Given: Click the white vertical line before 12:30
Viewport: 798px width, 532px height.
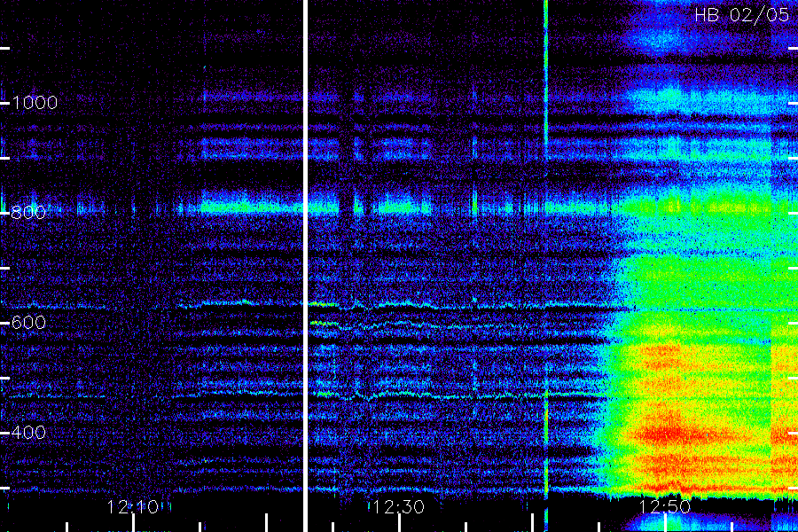Looking at the screenshot, I should 305,266.
